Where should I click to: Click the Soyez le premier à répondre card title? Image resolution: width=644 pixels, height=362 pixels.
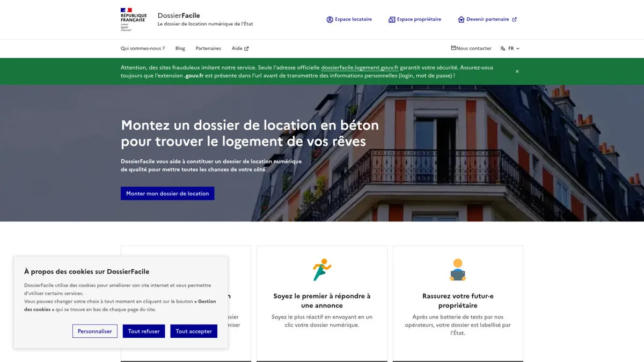tap(322, 300)
